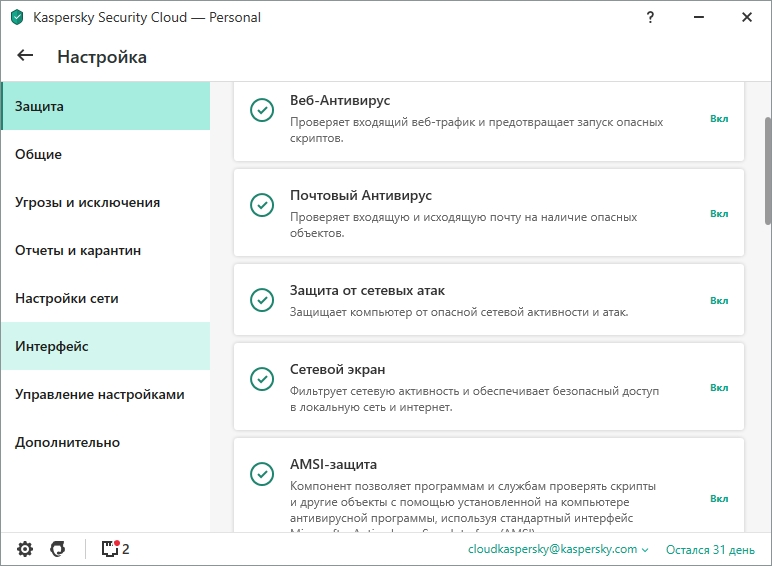Open settings gear icon in bottom bar
Image resolution: width=772 pixels, height=566 pixels.
click(x=25, y=549)
